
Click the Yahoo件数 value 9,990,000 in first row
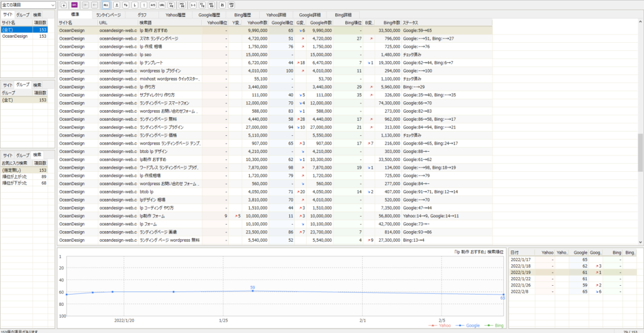coord(258,30)
